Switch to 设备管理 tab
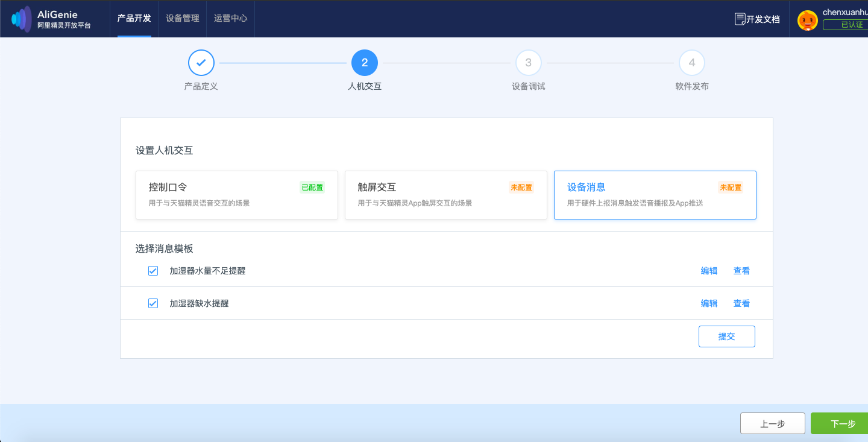The image size is (868, 442). coord(183,19)
